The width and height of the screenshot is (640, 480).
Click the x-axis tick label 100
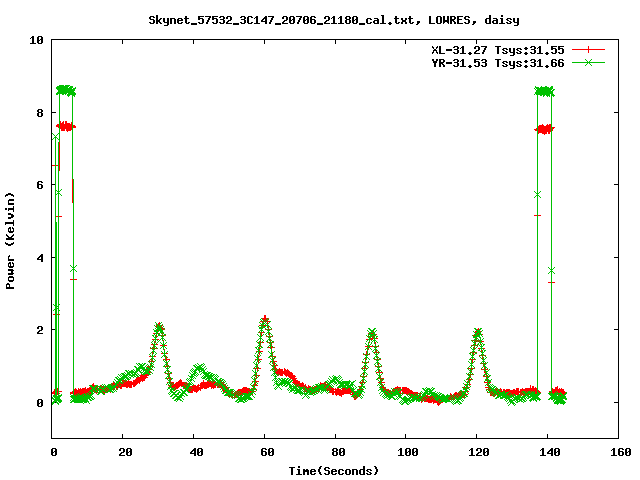coord(408,452)
